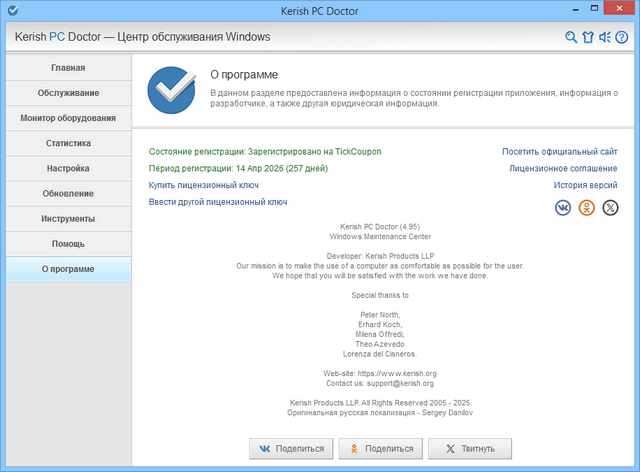Toggle sound with the speaker icon
This screenshot has height=472, width=640.
[604, 38]
